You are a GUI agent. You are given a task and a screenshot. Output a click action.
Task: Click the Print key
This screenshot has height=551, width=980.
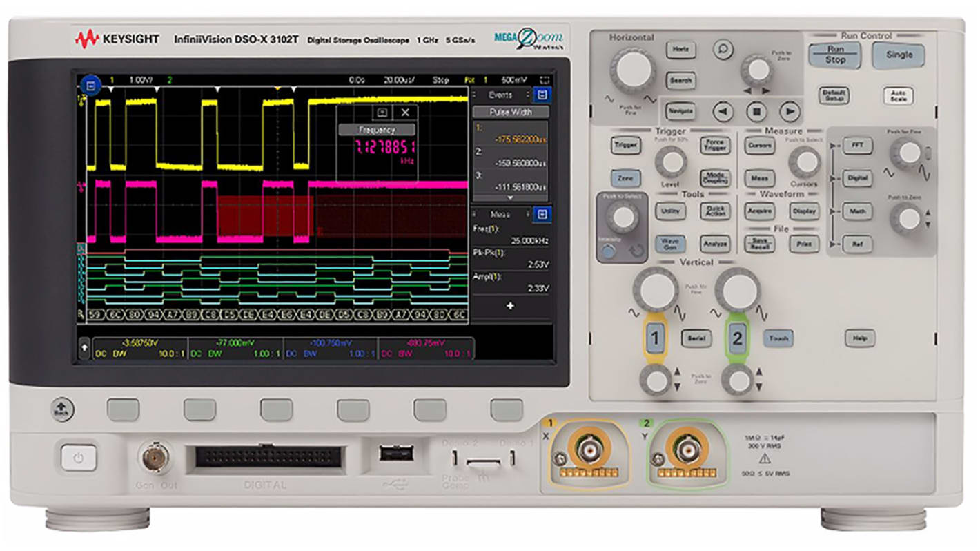[x=804, y=244]
